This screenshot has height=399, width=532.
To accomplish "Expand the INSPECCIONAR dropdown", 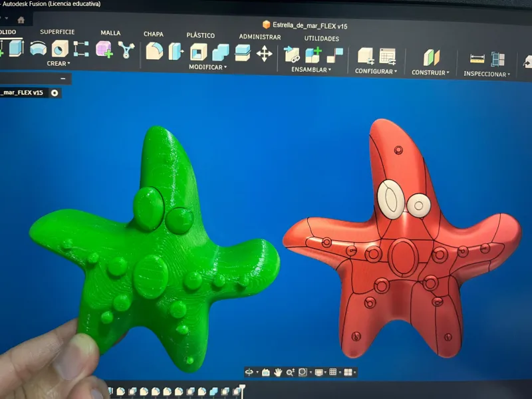I will coord(487,74).
